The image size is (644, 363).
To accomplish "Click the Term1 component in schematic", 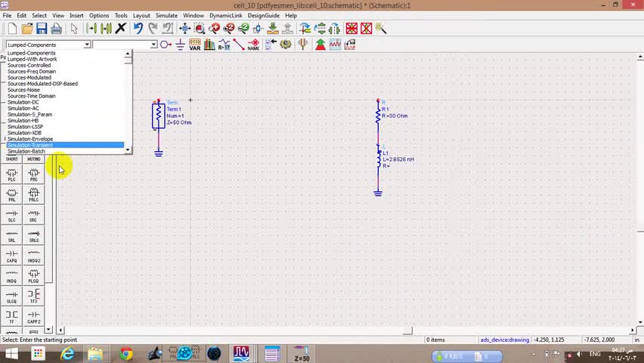I will click(159, 116).
